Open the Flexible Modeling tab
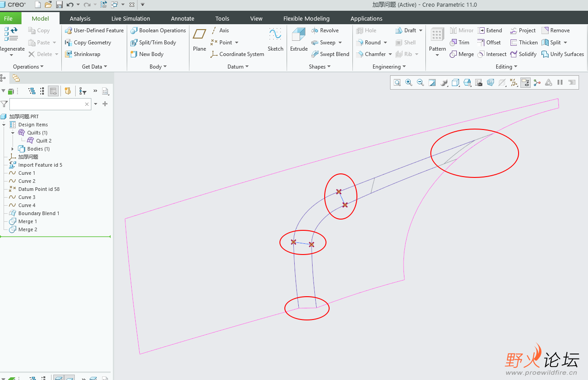 (x=306, y=18)
